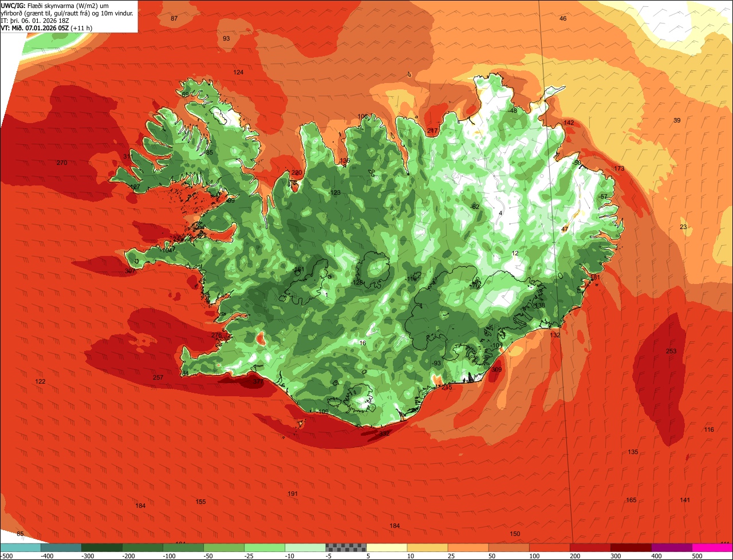Image resolution: width=733 pixels, height=560 pixels.
Task: Click the value 253 in the southeast sea
Action: 671,352
